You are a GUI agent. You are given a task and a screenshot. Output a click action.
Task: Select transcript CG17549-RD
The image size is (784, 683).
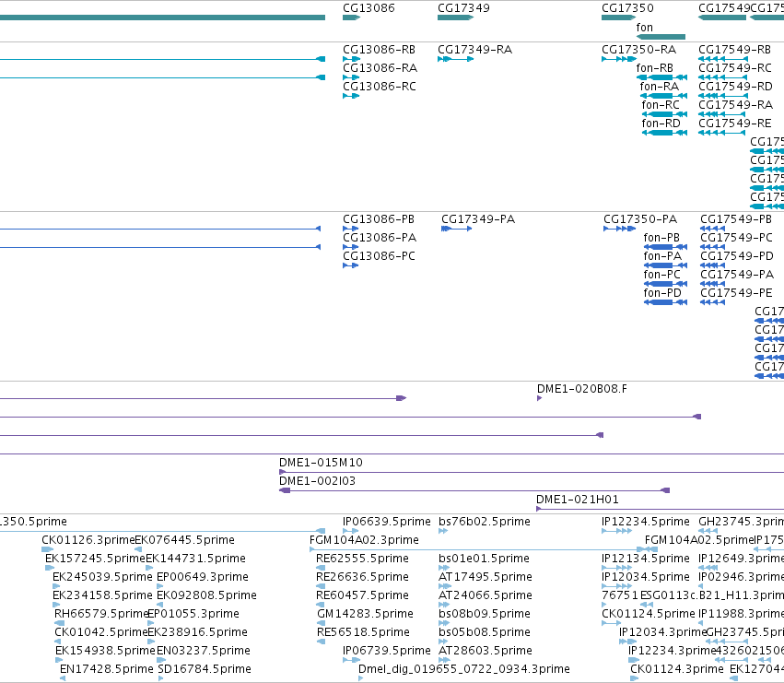(x=735, y=87)
